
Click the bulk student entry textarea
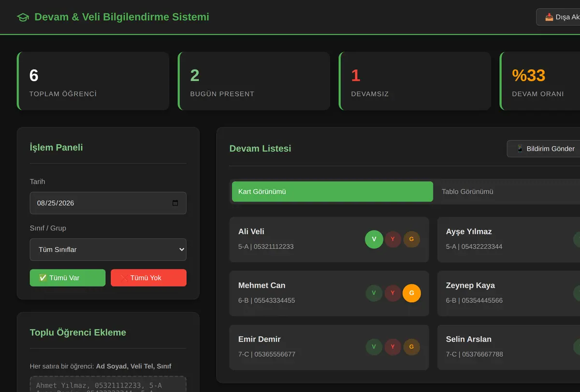108,384
